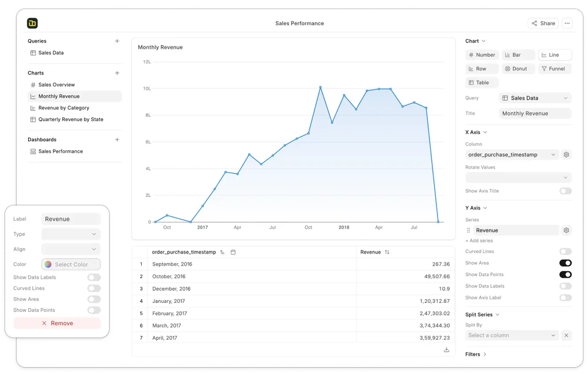Open the Query Sales Data dropdown

[535, 98]
